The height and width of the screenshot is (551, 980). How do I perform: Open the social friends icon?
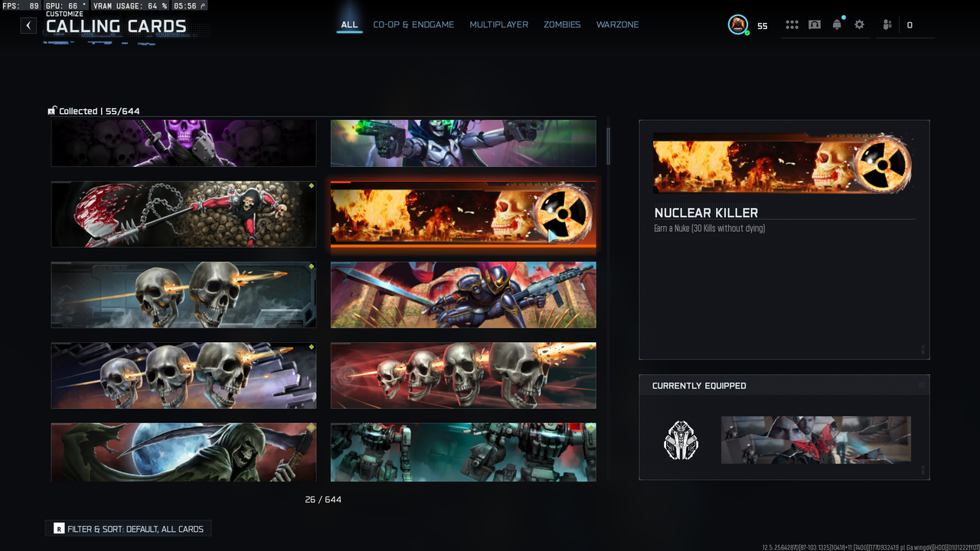[887, 24]
